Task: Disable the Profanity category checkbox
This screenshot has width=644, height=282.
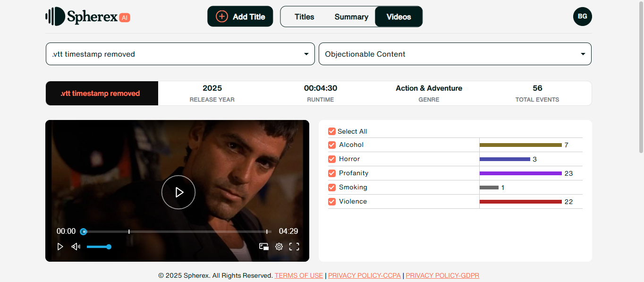Action: point(332,173)
